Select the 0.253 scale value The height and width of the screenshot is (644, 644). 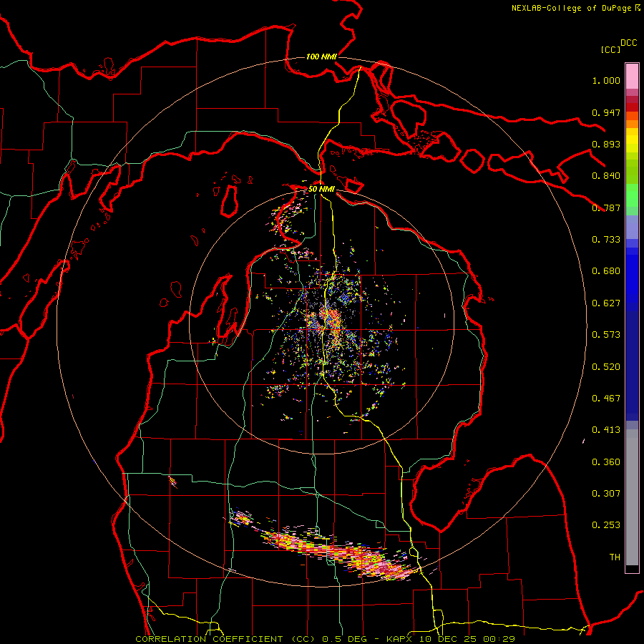coord(606,525)
